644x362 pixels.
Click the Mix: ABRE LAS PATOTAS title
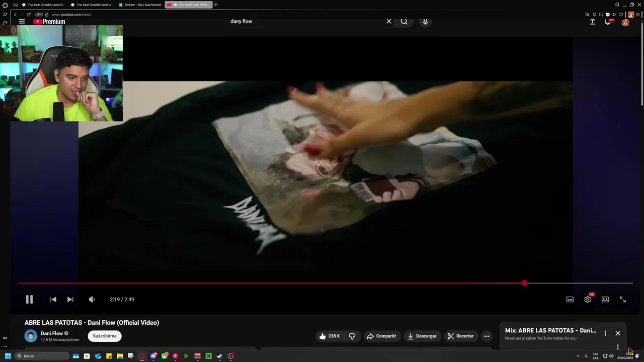pos(550,331)
